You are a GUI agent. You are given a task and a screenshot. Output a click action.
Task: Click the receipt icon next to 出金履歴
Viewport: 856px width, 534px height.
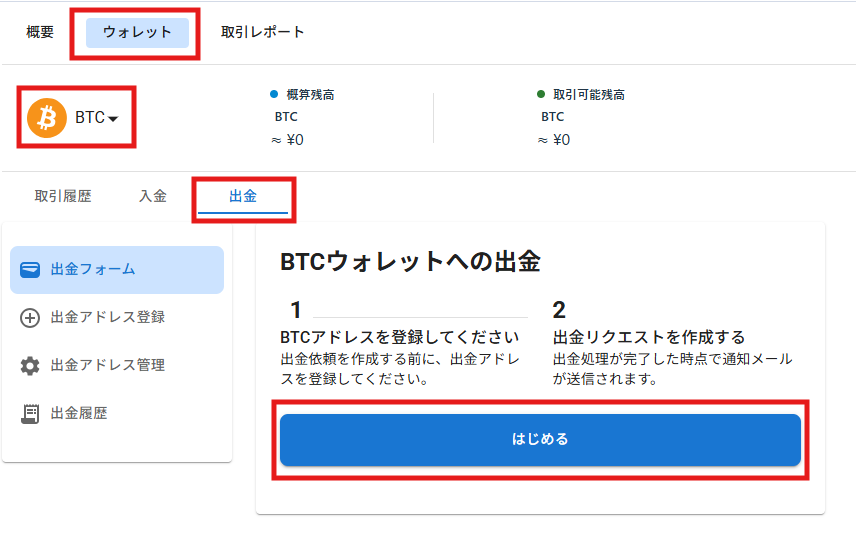[x=30, y=414]
